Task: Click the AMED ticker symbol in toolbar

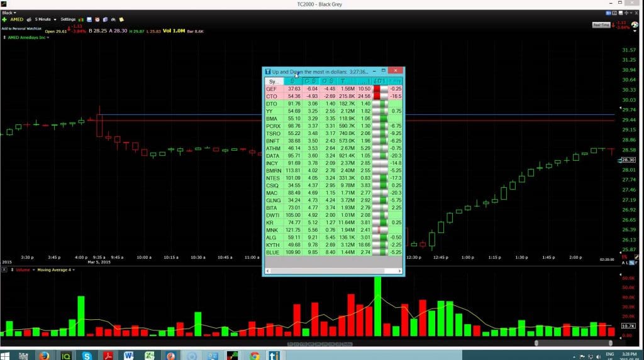Action: click(17, 19)
